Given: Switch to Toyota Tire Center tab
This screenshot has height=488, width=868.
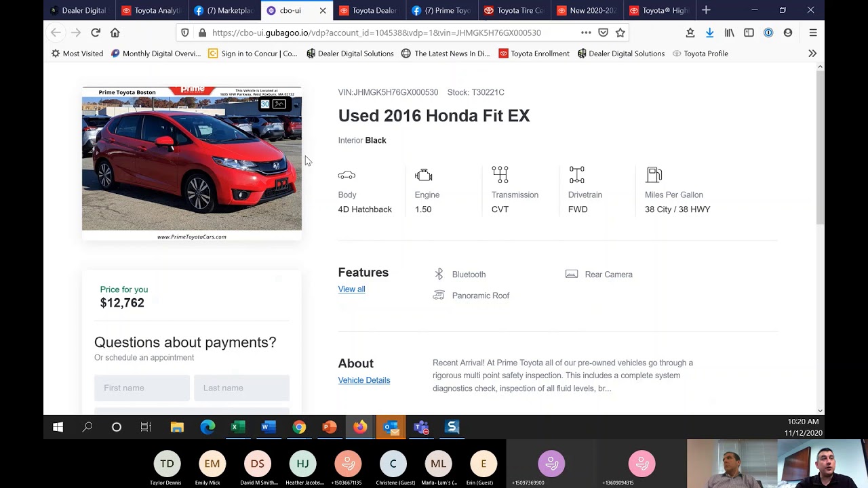Looking at the screenshot, I should [x=513, y=10].
